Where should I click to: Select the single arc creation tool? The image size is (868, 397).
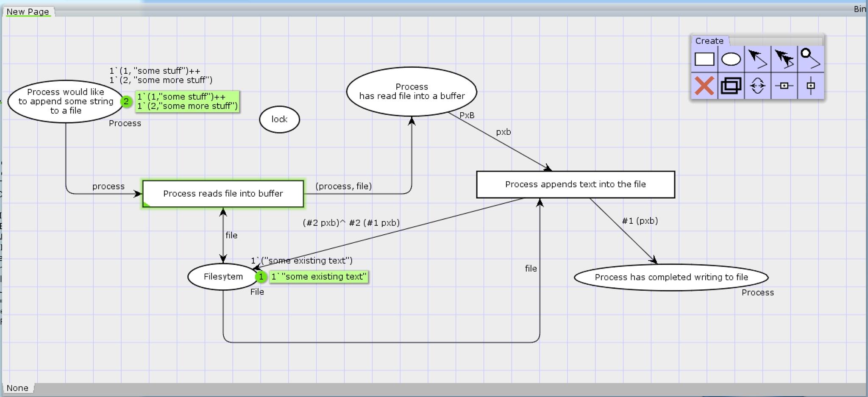click(x=759, y=58)
